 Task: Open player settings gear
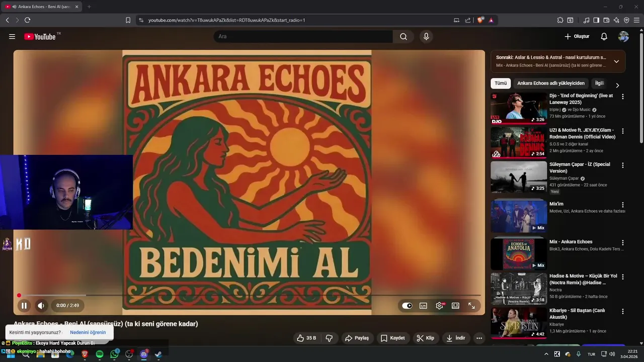[x=440, y=306]
